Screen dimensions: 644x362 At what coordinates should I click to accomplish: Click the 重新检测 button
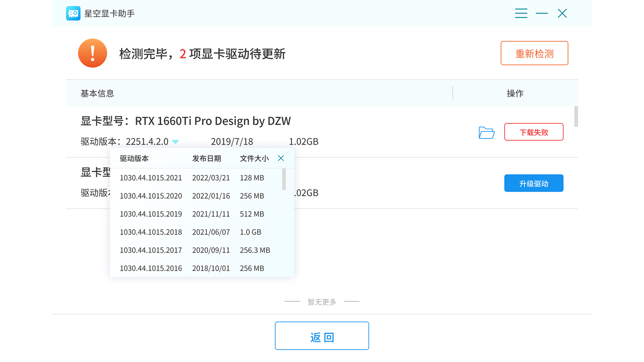coord(534,53)
